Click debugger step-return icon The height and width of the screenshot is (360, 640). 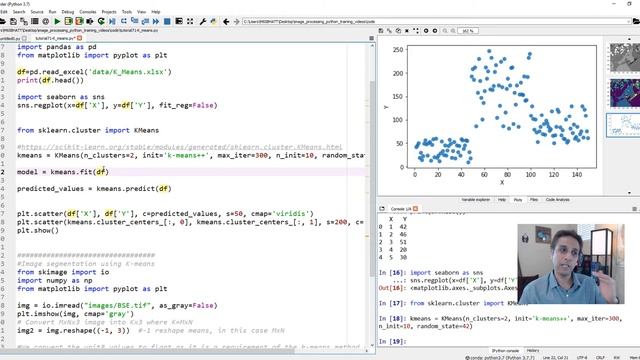pos(145,21)
